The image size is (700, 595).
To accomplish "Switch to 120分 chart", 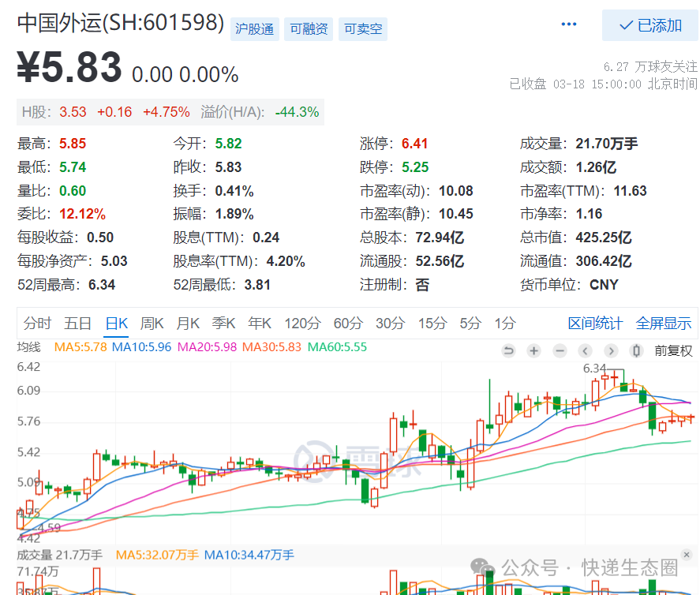I will pos(303,324).
